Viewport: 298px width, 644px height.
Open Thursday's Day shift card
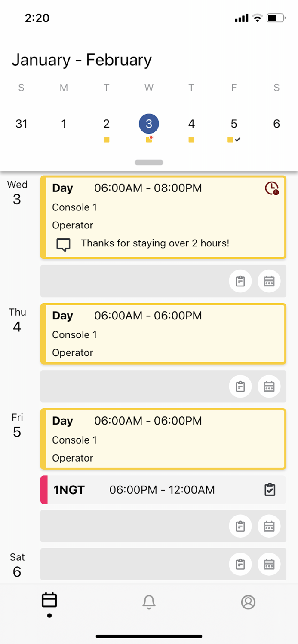point(163,334)
